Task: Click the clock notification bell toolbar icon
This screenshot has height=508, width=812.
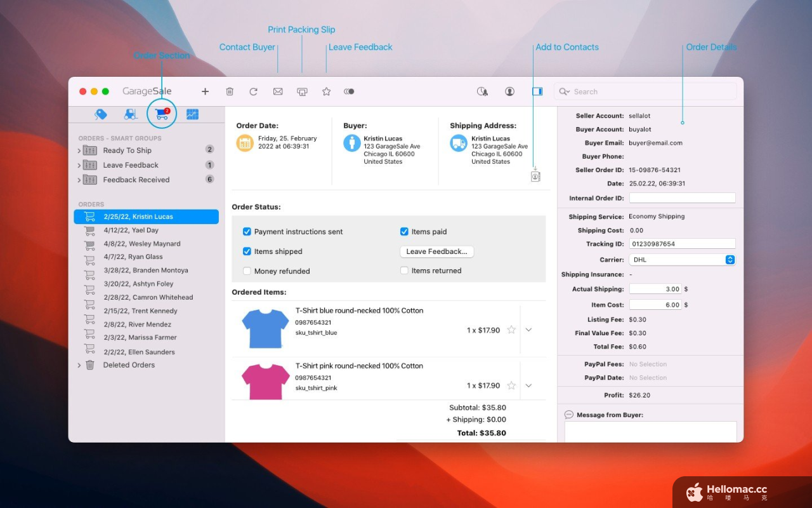Action: click(x=482, y=91)
